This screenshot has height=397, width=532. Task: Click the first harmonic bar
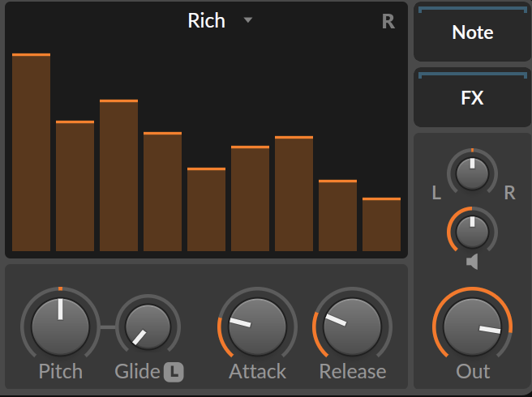31,152
